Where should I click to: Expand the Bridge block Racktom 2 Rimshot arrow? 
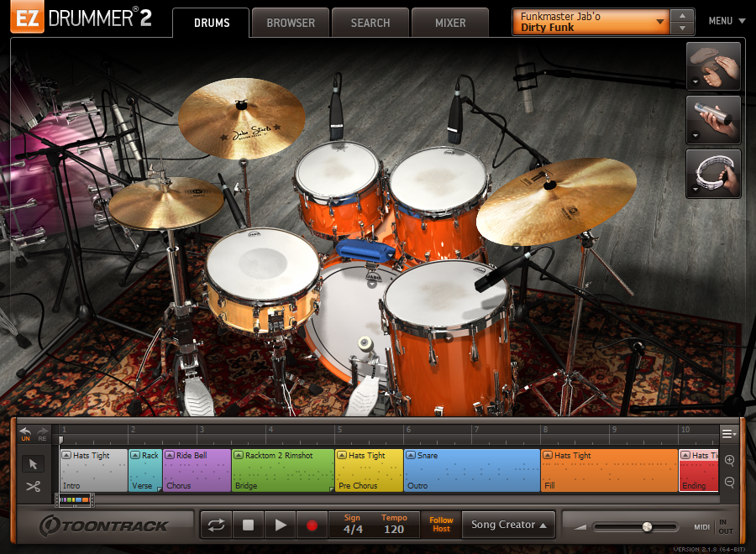239,455
